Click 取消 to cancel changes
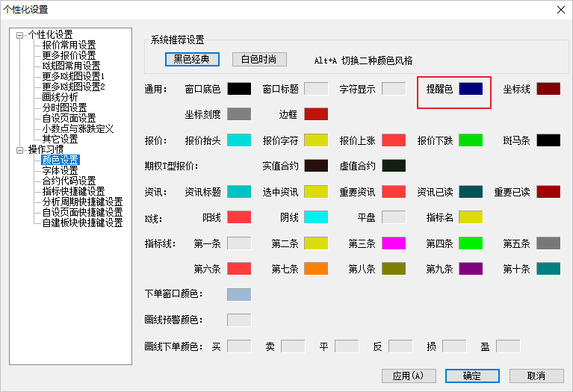This screenshot has width=573, height=392. coord(536,376)
